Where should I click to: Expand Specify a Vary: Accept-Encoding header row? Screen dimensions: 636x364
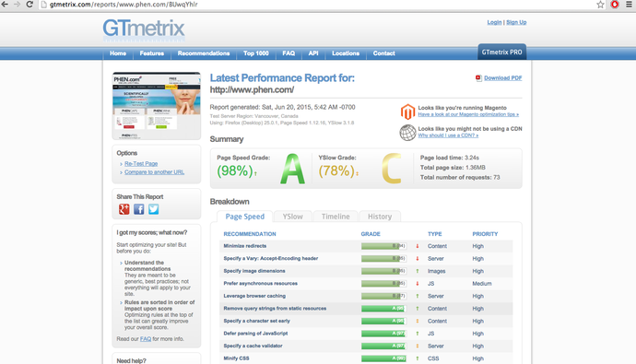(271, 259)
